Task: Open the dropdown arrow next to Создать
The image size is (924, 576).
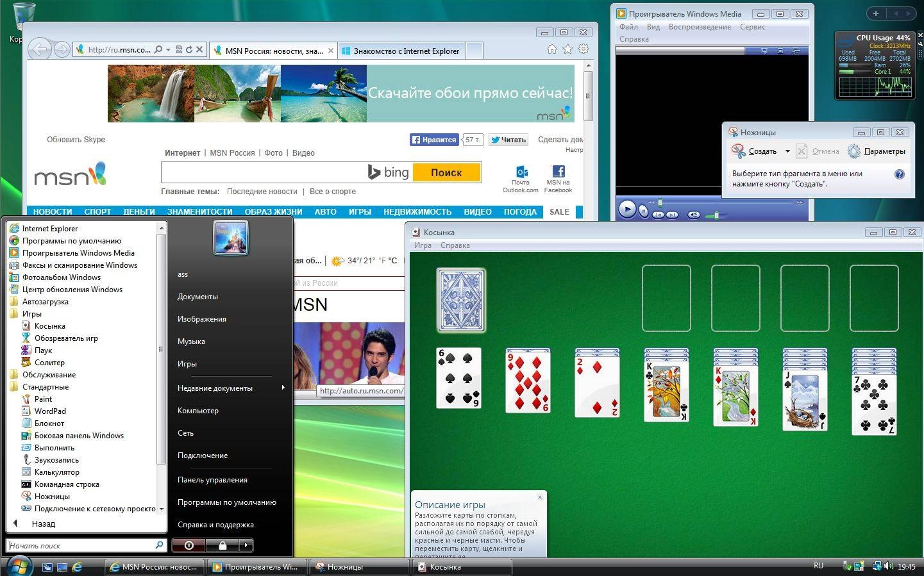Action: pyautogui.click(x=787, y=152)
